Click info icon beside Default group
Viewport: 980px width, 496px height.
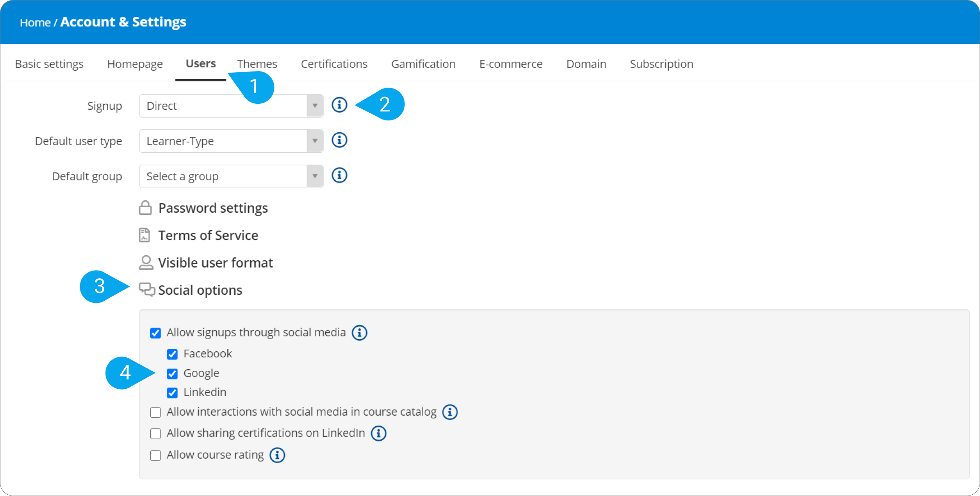pyautogui.click(x=339, y=175)
